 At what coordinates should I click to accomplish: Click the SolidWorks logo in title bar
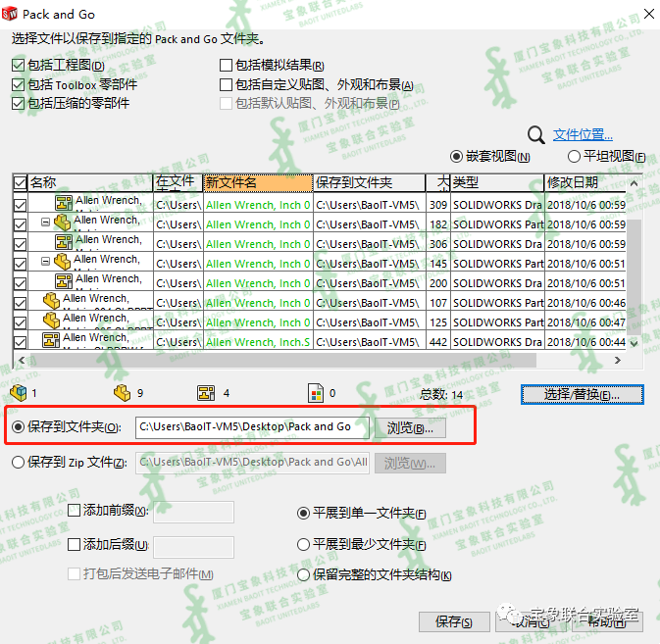(x=10, y=14)
